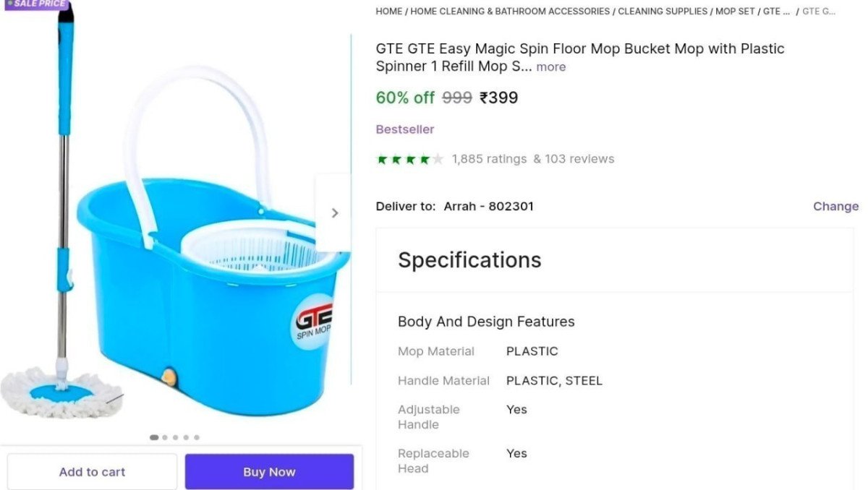Click the GTE Spin Mop logo on bucket
The width and height of the screenshot is (868, 490).
314,327
